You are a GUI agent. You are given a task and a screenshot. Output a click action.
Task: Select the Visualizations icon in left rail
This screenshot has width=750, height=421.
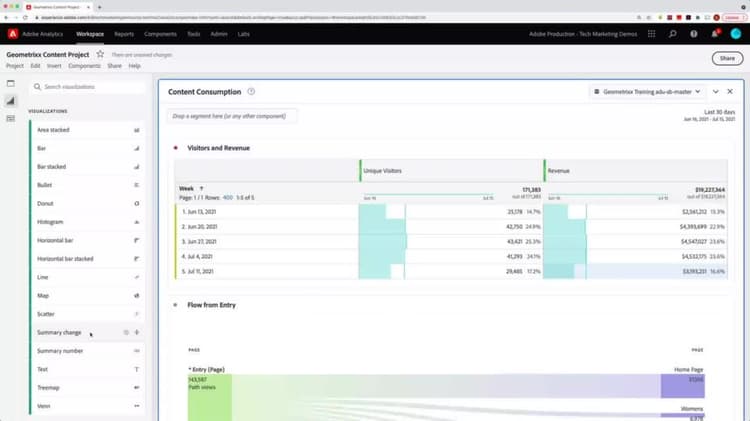[x=11, y=100]
